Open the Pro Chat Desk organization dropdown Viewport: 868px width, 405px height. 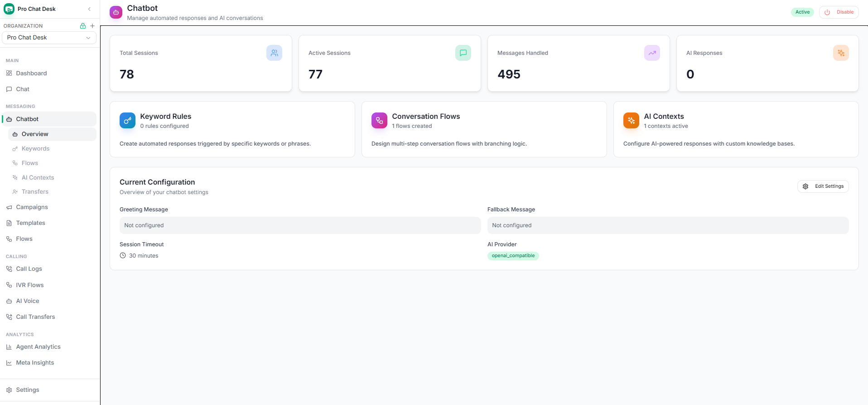tap(49, 38)
